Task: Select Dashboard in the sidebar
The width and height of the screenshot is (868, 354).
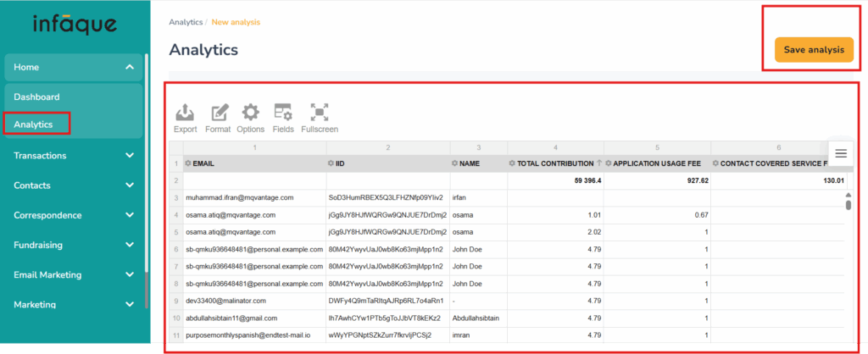Action: pyautogui.click(x=37, y=97)
